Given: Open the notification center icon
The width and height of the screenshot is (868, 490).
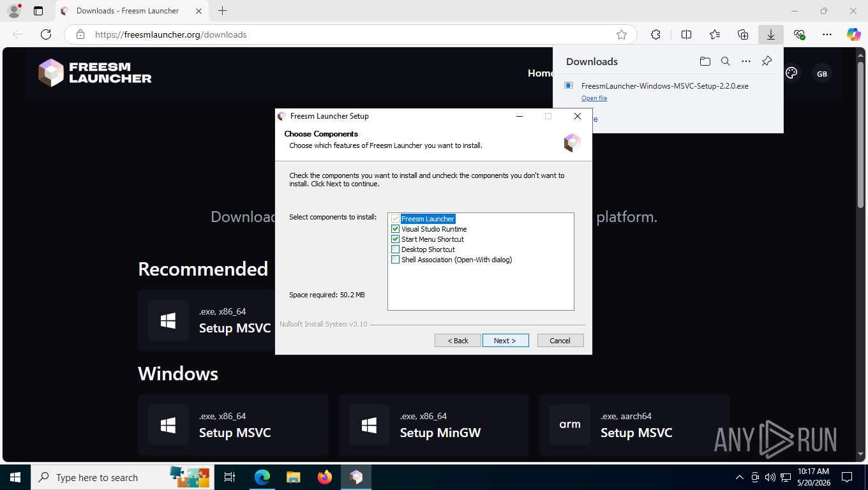Looking at the screenshot, I should coord(847,477).
